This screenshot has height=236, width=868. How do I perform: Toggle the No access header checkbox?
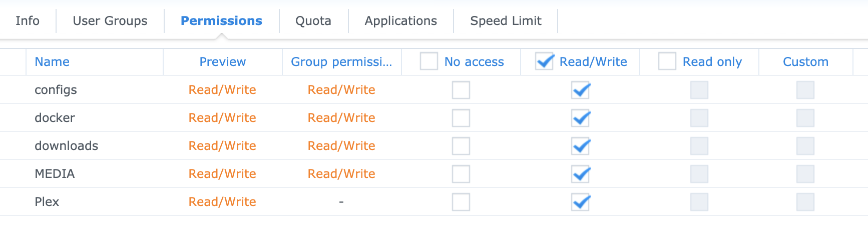click(x=429, y=61)
